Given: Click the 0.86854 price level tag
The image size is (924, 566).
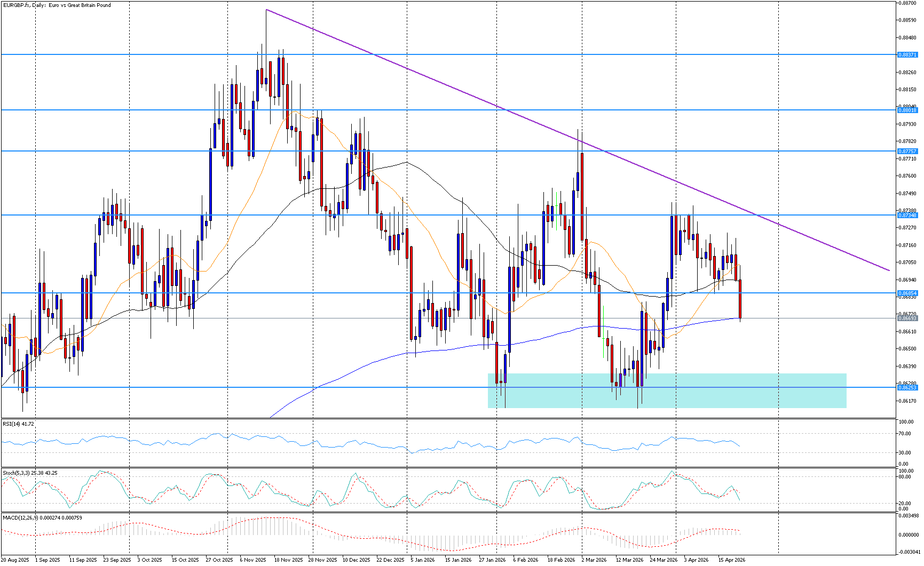Looking at the screenshot, I should point(907,293).
